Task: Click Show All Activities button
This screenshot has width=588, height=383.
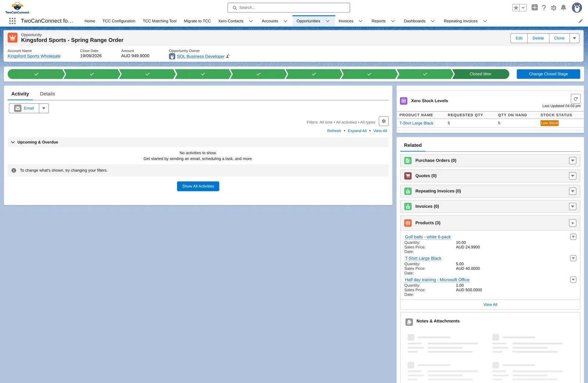Action: pos(198,186)
